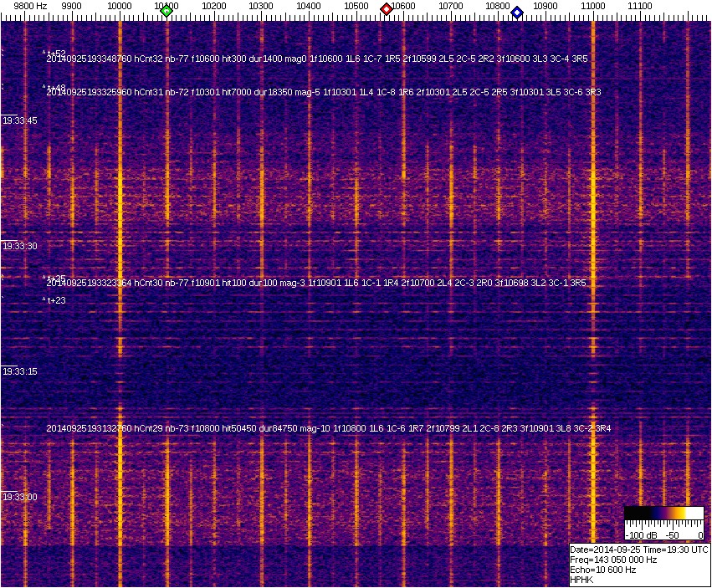
Task: Click the t+52 caret marker
Action: 55,53
